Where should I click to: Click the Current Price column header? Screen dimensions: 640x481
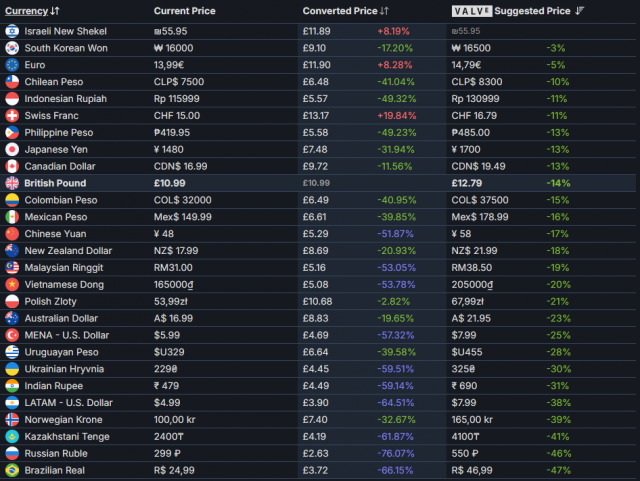pyautogui.click(x=184, y=11)
